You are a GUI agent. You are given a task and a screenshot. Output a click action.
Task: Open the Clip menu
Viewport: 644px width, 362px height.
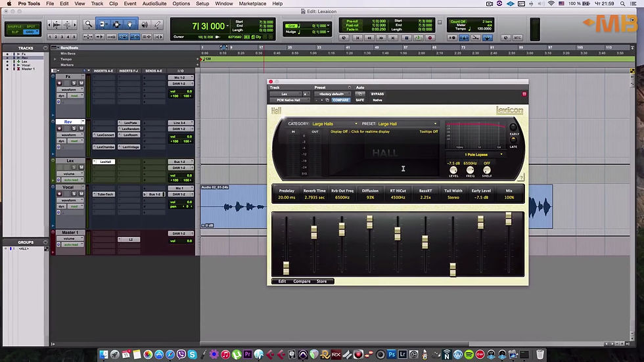pos(113,4)
